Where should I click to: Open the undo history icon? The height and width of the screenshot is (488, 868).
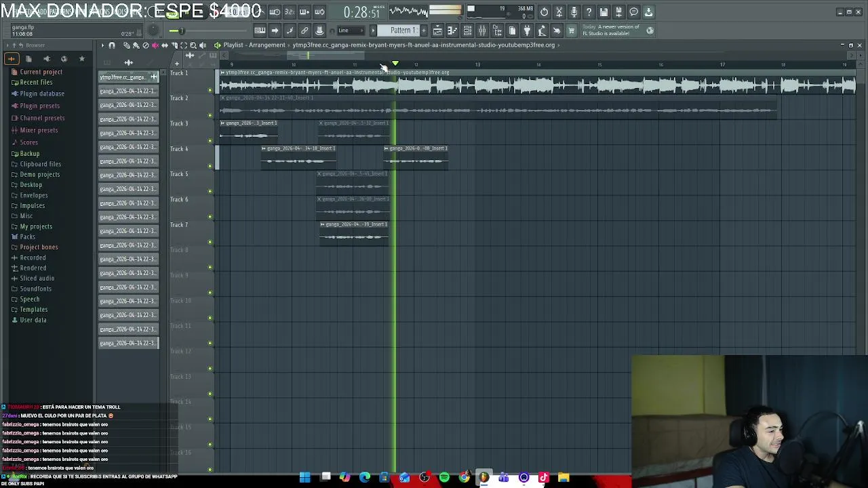click(x=544, y=12)
